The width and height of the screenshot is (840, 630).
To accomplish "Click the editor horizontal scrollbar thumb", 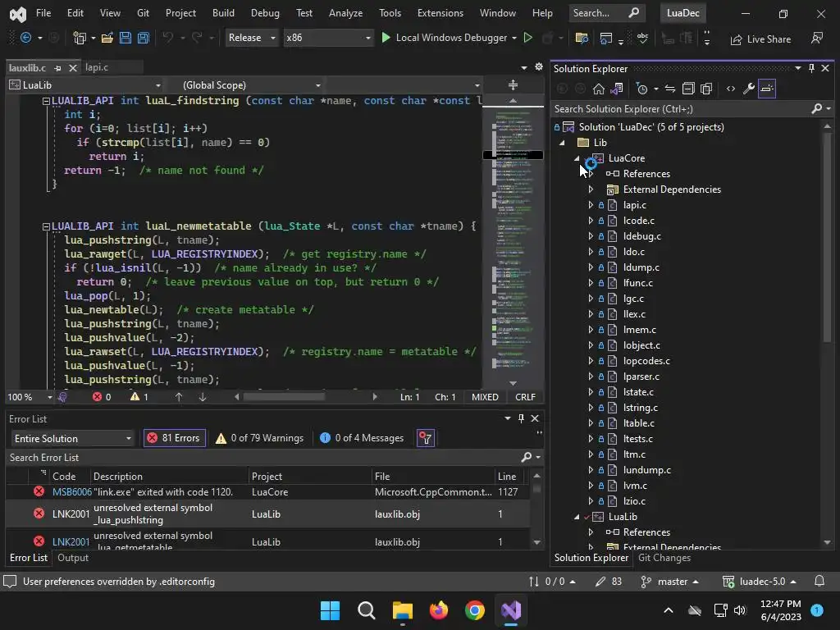I will point(284,397).
